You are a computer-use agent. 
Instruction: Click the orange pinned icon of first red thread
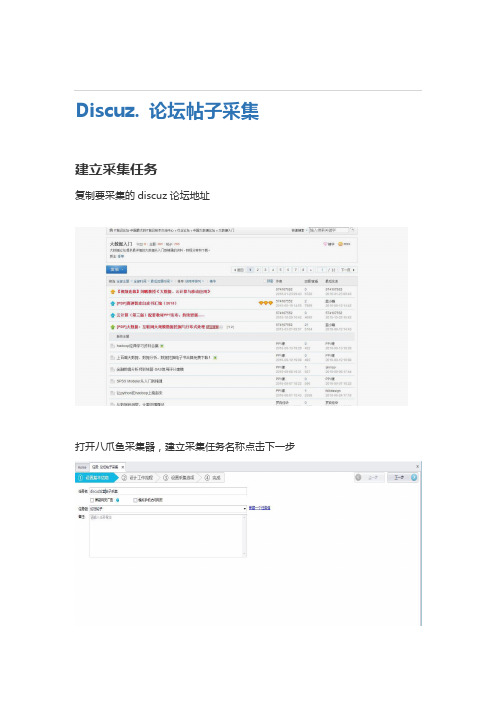113,291
